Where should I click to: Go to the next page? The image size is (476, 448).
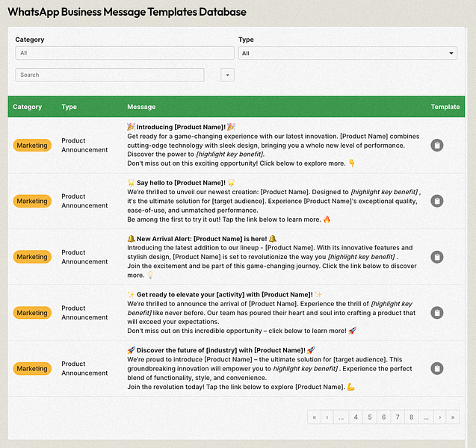coord(440,417)
